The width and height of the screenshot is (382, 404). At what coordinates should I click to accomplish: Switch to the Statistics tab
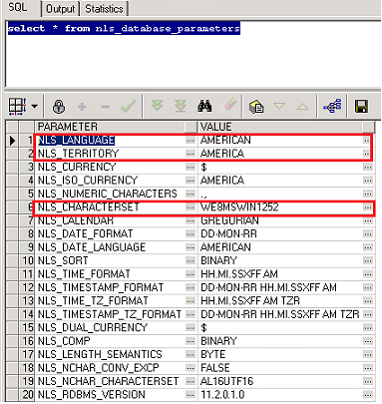coord(104,9)
